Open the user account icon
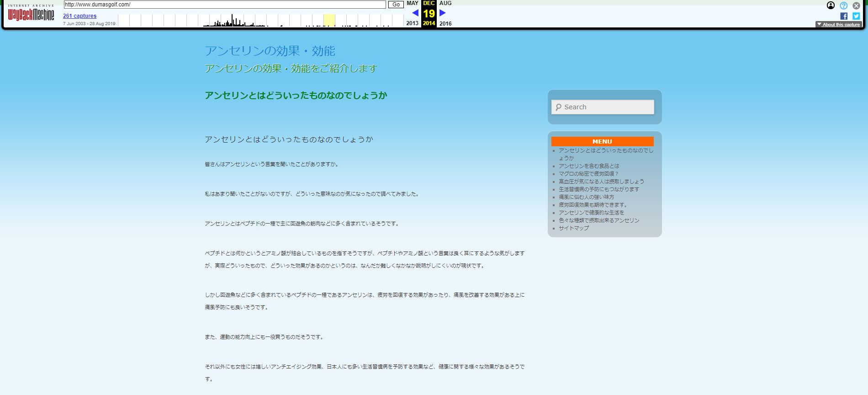The image size is (868, 395). click(831, 5)
